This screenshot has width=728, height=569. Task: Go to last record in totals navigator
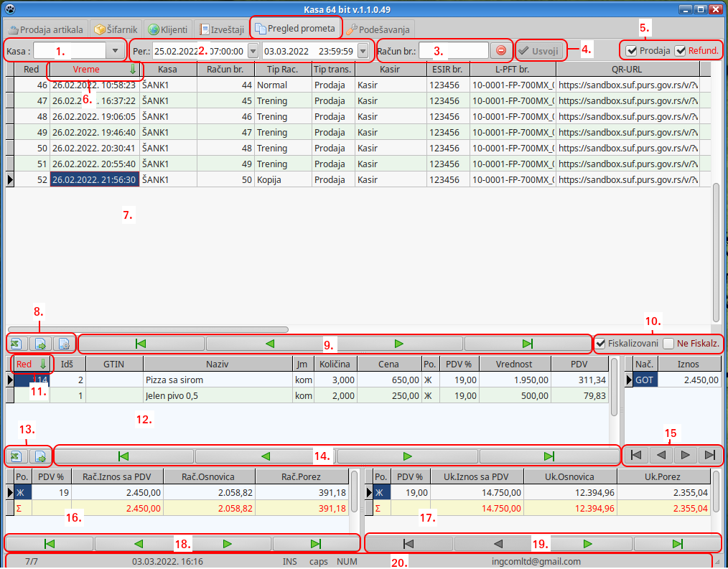[676, 543]
